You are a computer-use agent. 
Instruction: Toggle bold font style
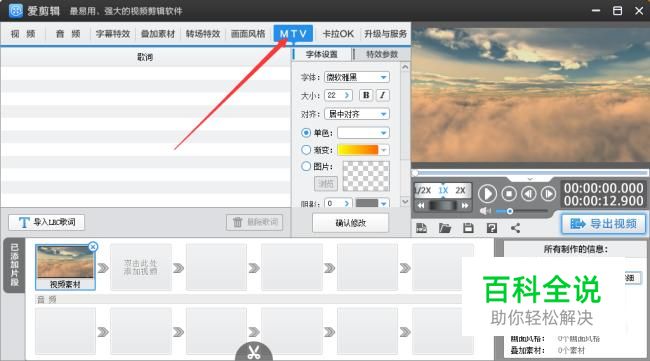(366, 95)
